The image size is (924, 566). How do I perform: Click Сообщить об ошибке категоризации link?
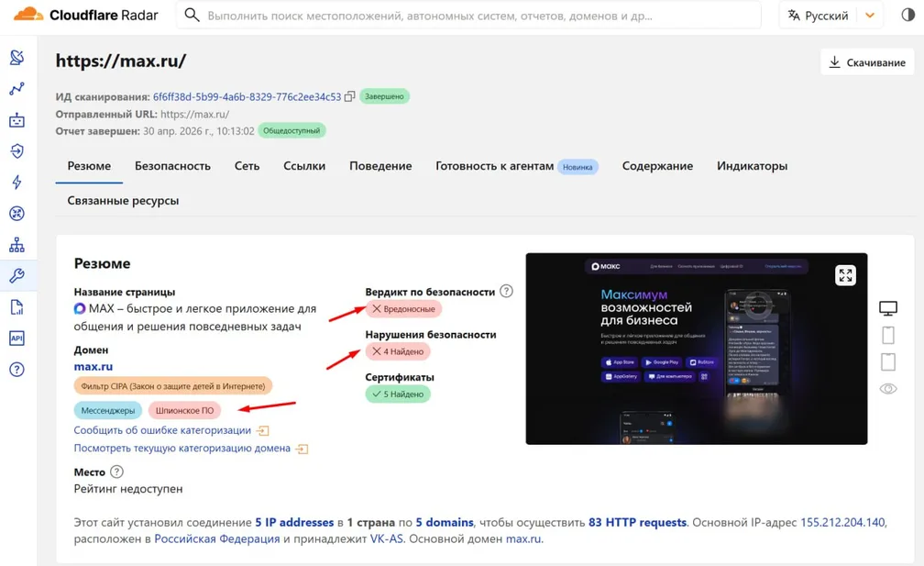[162, 430]
